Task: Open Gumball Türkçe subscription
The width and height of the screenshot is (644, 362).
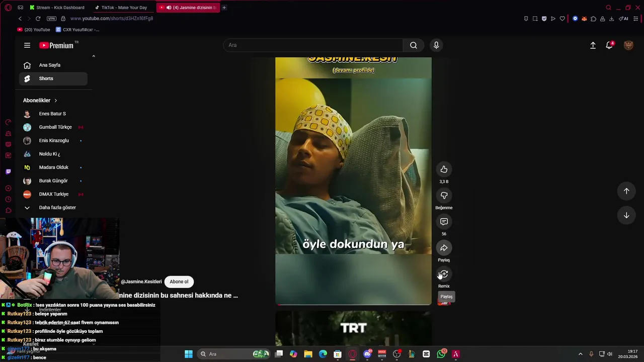Action: (53, 127)
